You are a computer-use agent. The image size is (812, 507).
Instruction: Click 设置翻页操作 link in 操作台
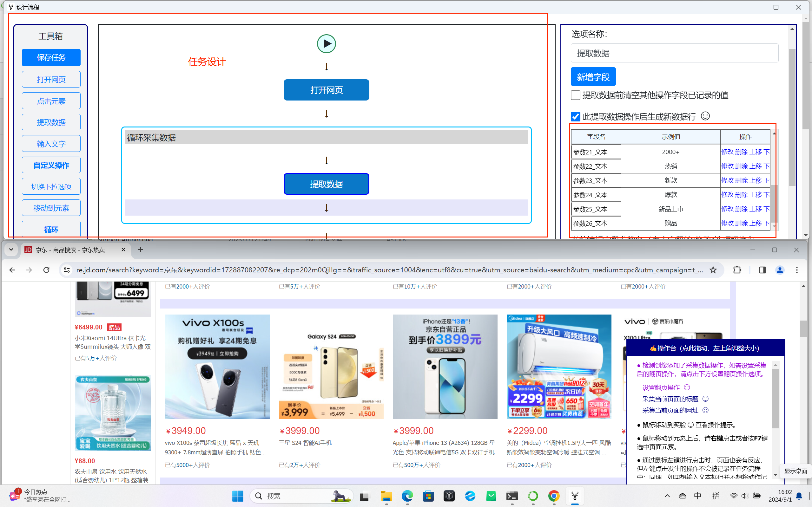661,388
